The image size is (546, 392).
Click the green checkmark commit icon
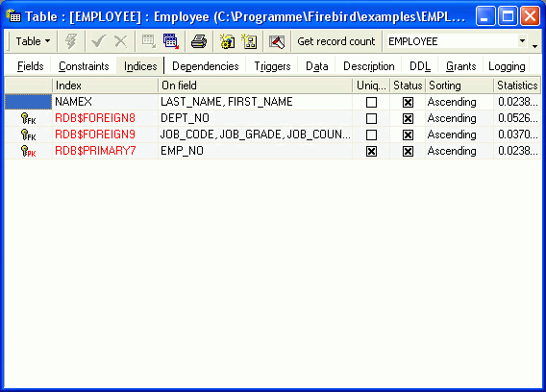pos(99,41)
